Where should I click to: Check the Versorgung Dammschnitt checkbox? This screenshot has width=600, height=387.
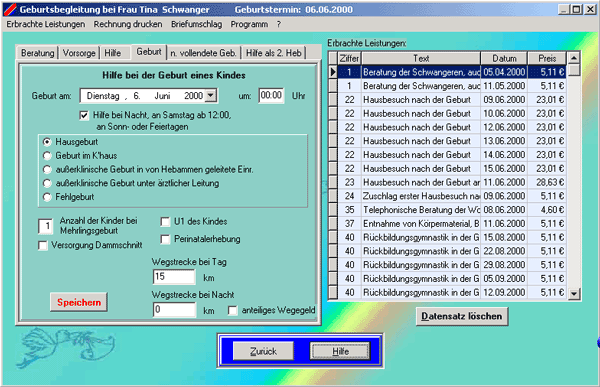tap(43, 245)
